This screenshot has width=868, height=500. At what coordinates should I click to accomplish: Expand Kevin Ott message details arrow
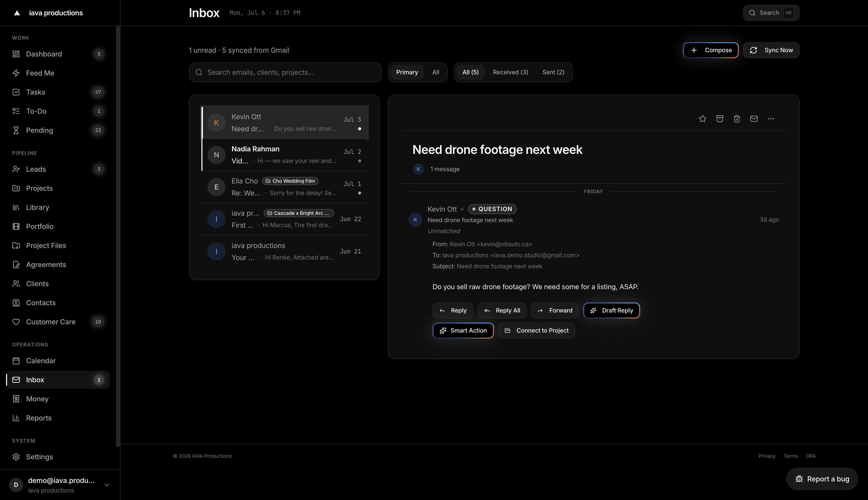coord(462,209)
